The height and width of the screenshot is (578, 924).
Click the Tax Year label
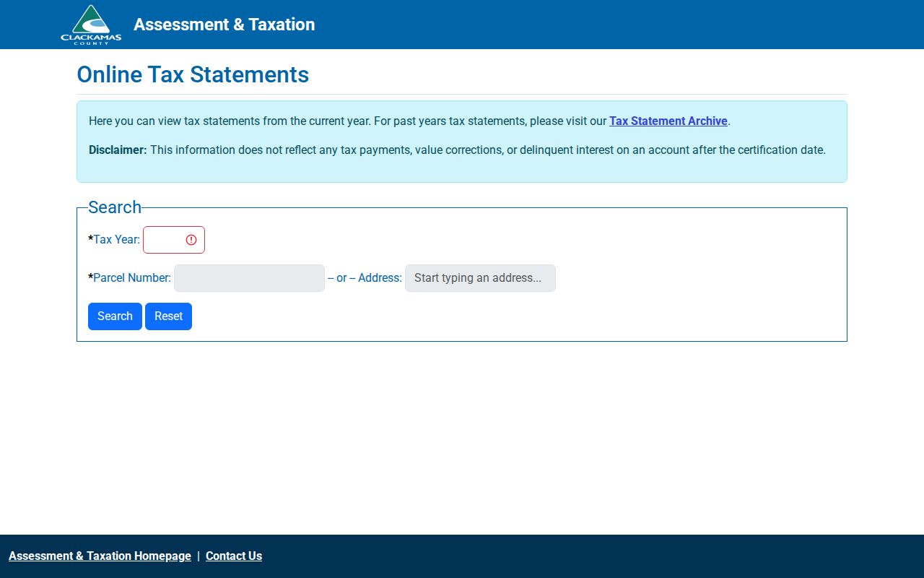(x=114, y=240)
